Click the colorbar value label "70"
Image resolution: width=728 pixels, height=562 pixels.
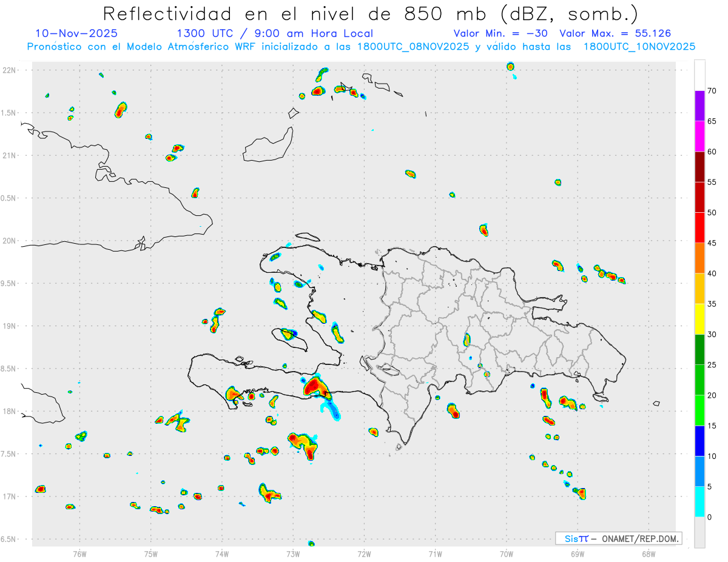pos(712,91)
